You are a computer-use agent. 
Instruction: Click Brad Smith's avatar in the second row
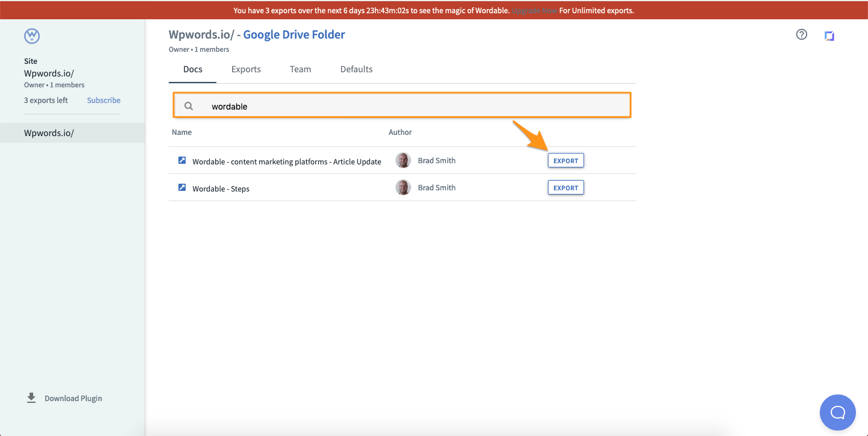click(403, 188)
